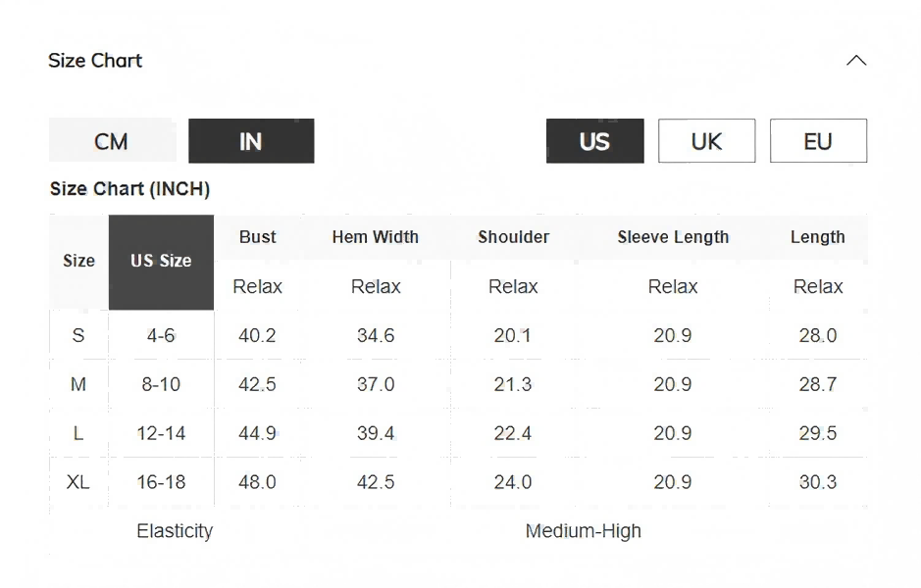This screenshot has height=588, width=921.
Task: Click the Sleeve Length column header
Action: point(673,237)
